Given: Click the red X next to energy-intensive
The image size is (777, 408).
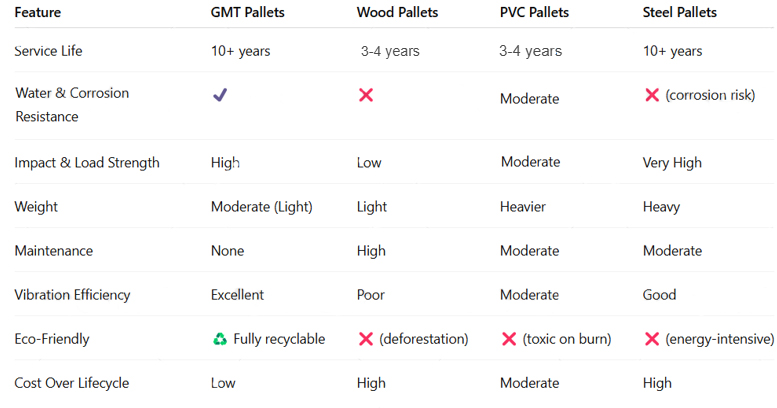Looking at the screenshot, I should [652, 339].
